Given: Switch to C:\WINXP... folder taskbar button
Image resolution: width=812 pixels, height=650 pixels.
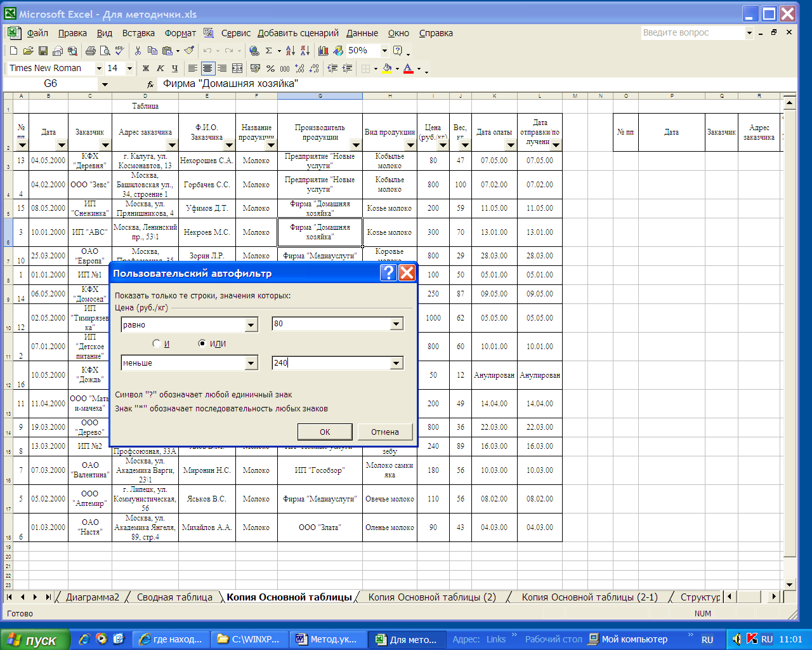Looking at the screenshot, I should point(249,639).
